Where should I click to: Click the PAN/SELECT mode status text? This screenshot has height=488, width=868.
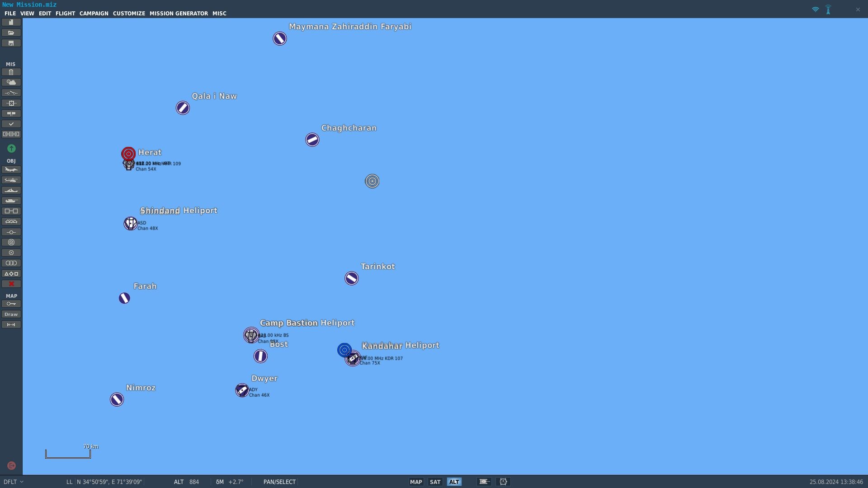[279, 482]
